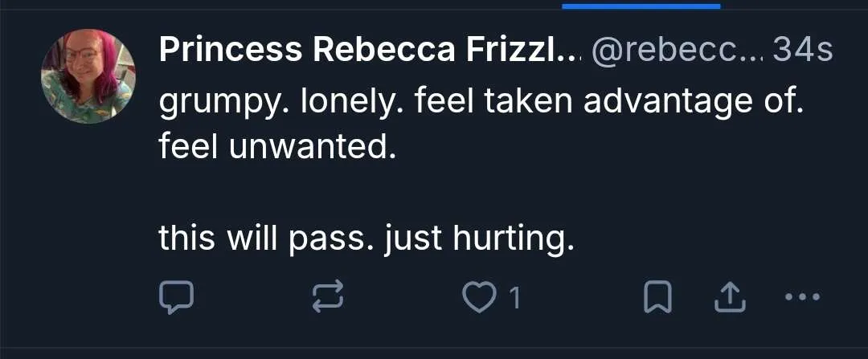Click the empty space between the like and bookmark icons
868x359 pixels.
[x=583, y=298]
